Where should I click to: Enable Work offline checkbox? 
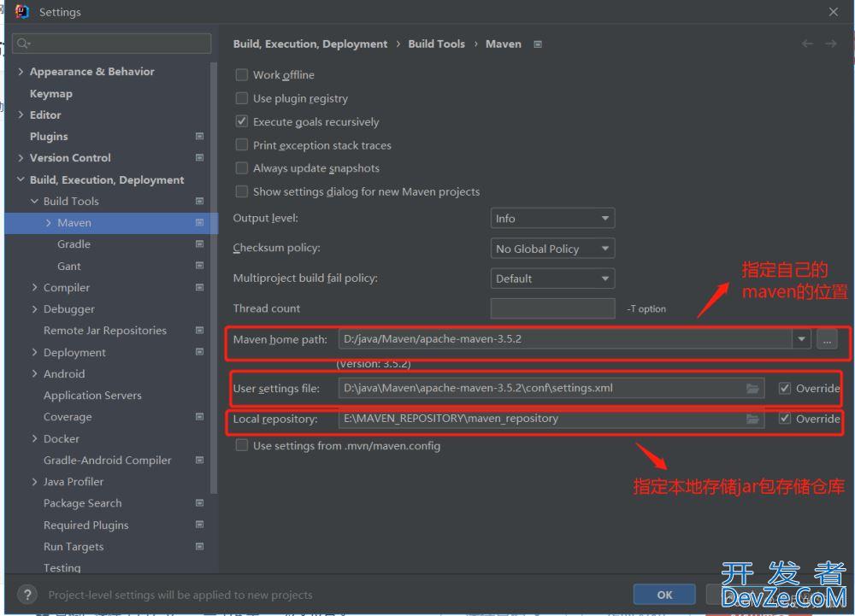click(x=242, y=74)
